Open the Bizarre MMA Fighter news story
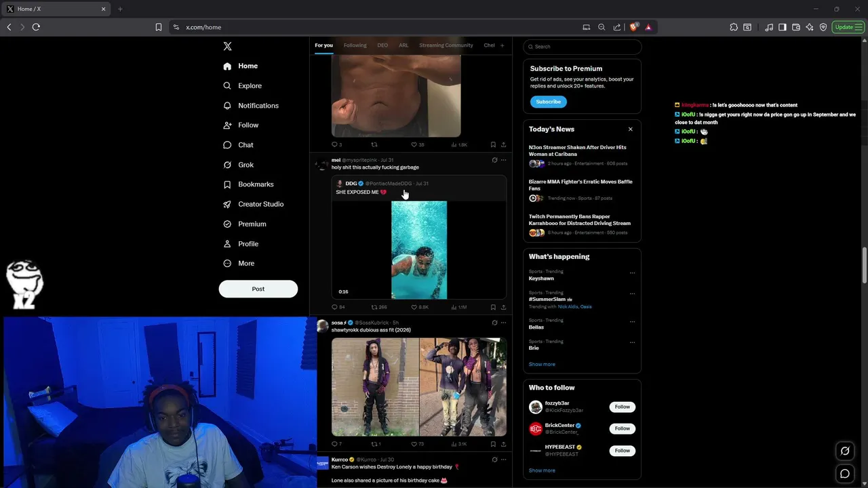 pyautogui.click(x=580, y=189)
